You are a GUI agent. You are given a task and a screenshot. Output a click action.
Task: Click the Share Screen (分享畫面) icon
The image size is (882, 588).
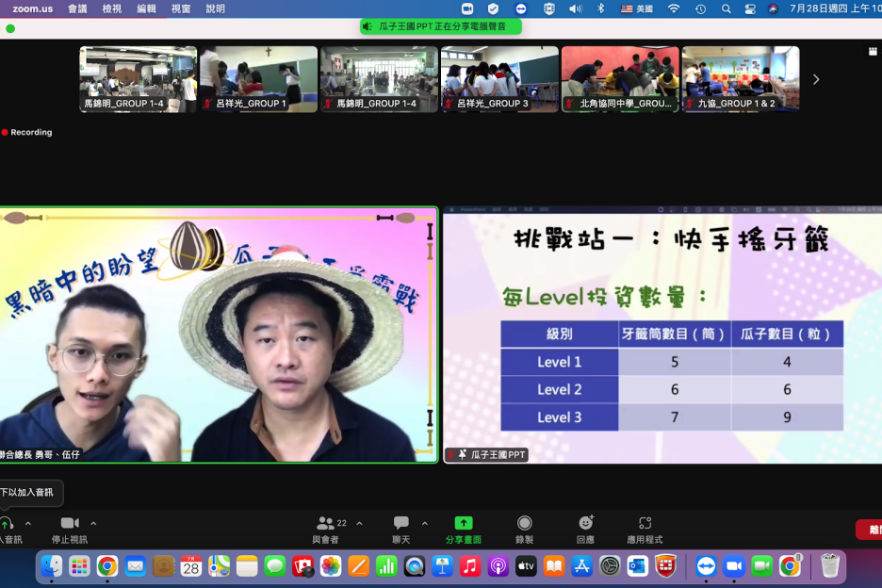[x=464, y=524]
